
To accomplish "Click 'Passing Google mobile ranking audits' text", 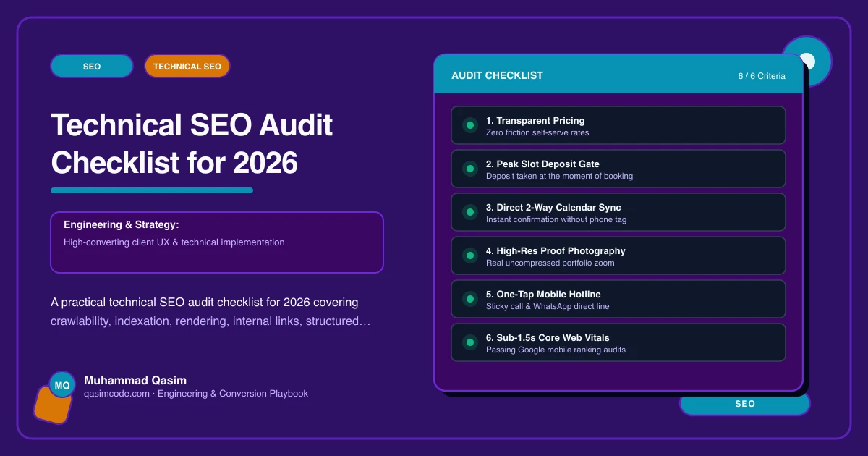I will pos(556,350).
